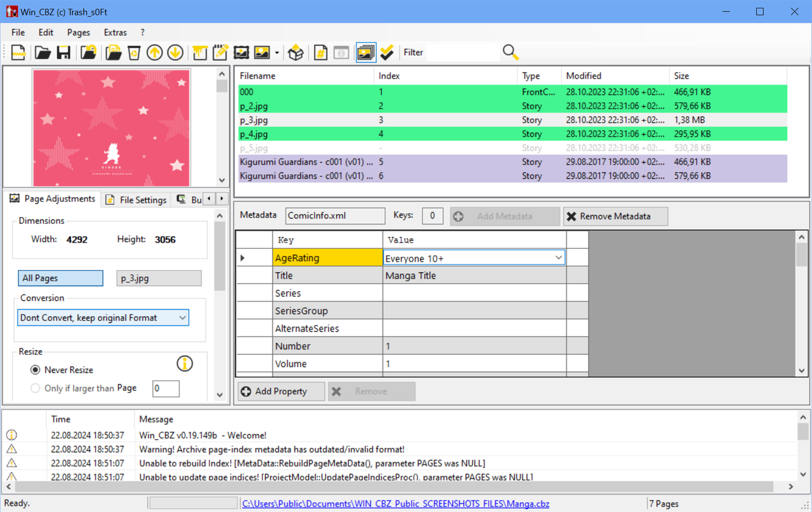Click the message log horizontal scroll-right arrow
This screenshot has height=512, width=812.
791,486
